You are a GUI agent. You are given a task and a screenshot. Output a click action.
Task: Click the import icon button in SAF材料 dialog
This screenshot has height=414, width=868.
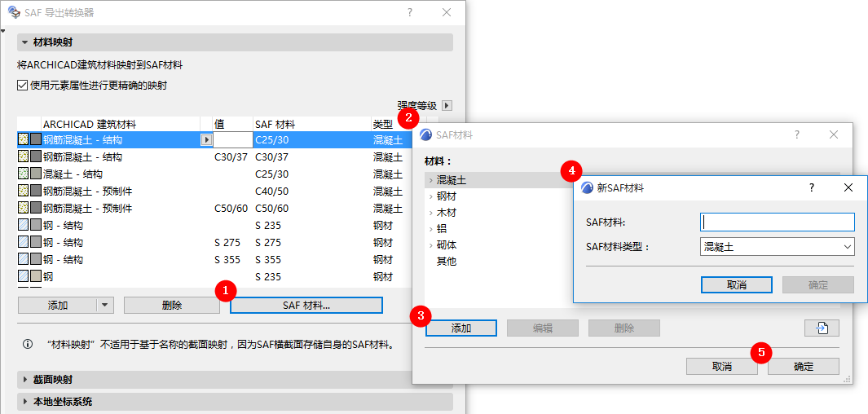(x=822, y=328)
